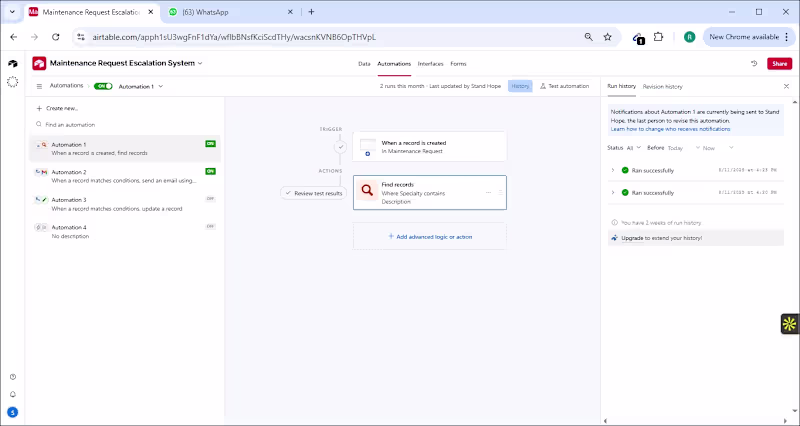
Task: Close the Run history panel
Action: click(786, 87)
